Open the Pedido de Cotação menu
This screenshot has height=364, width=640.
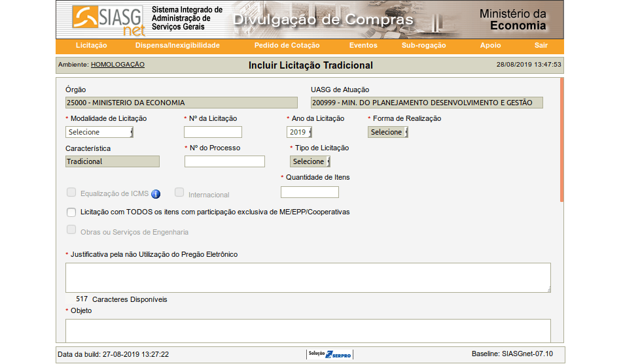[x=287, y=45]
